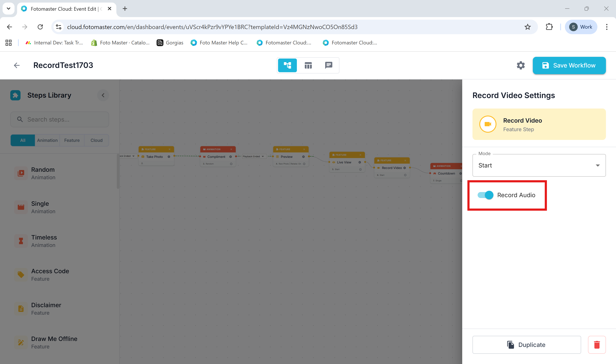This screenshot has width=616, height=364.
Task: Open gear settings on Take Photo node
Action: coord(169,157)
